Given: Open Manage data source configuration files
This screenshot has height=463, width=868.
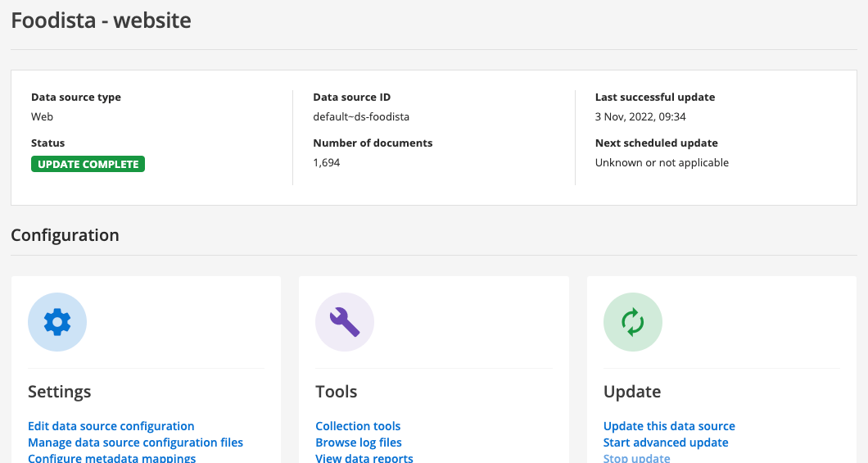Looking at the screenshot, I should (135, 443).
